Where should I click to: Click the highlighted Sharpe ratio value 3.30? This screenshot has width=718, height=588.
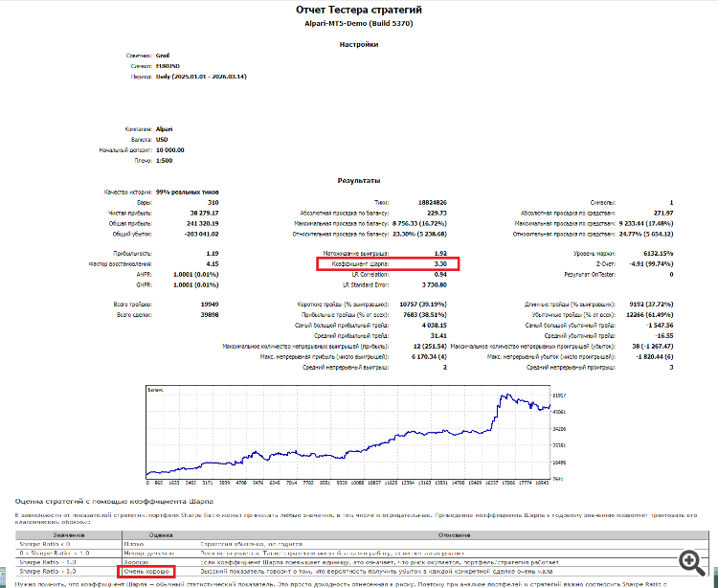(x=440, y=263)
